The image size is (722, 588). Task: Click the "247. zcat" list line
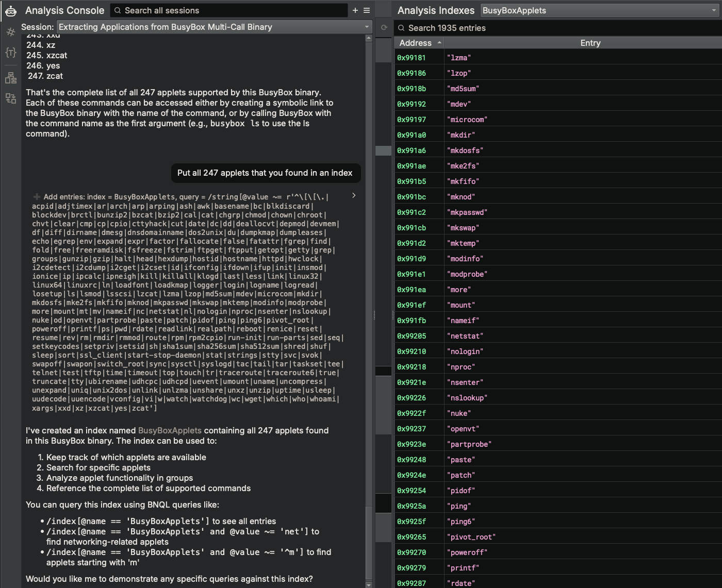[x=45, y=76]
